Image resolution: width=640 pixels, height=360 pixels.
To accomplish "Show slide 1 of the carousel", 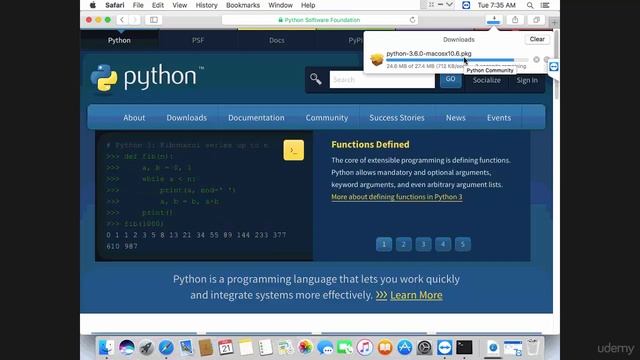I will 384,244.
